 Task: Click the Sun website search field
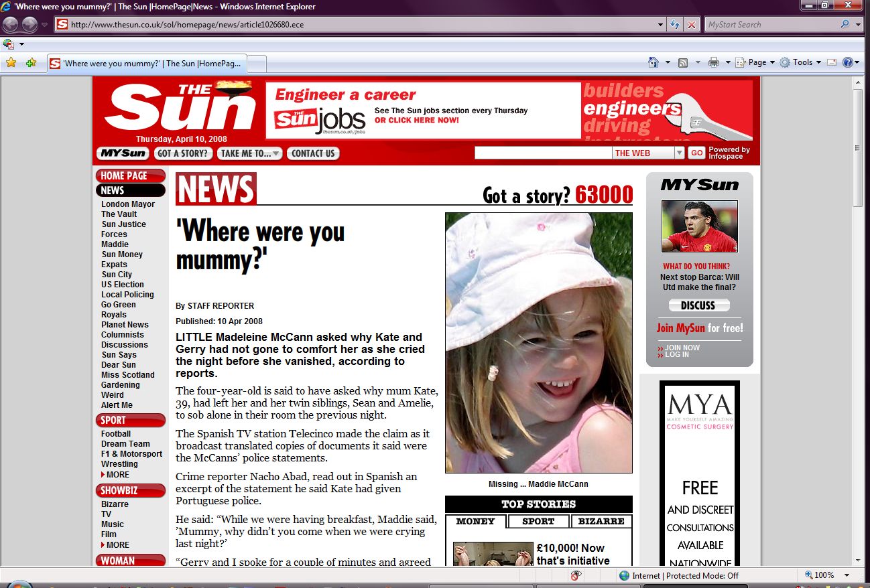[x=543, y=153]
